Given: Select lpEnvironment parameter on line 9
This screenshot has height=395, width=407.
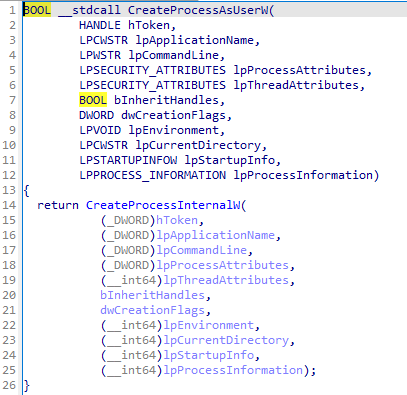Looking at the screenshot, I should click(x=173, y=130).
